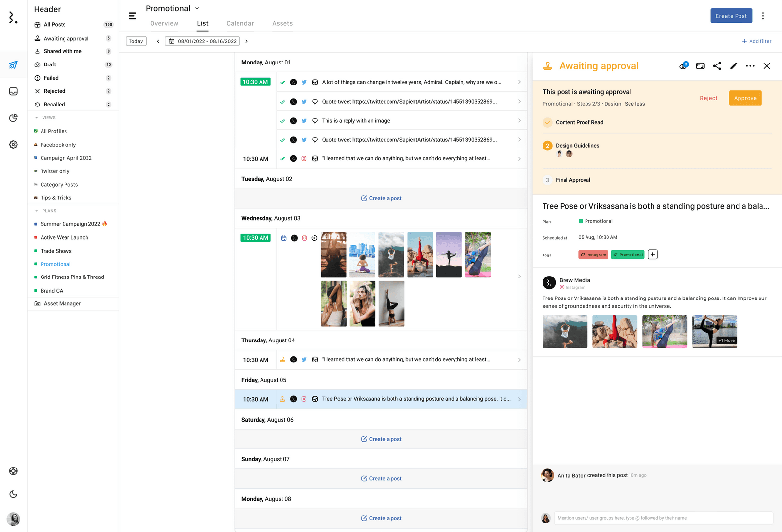Expand the Promotional plan title dropdown
Image resolution: width=782 pixels, height=532 pixels.
click(197, 8)
